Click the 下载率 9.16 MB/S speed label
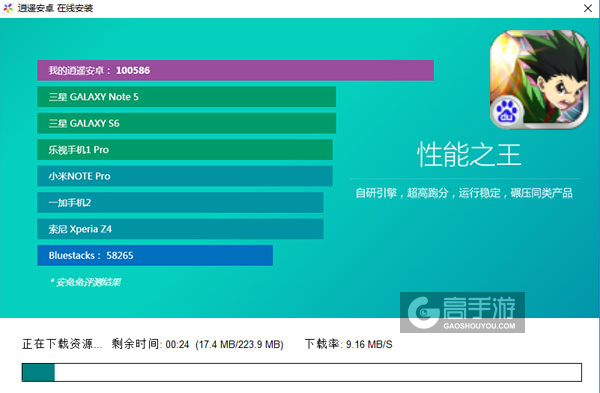 click(348, 344)
